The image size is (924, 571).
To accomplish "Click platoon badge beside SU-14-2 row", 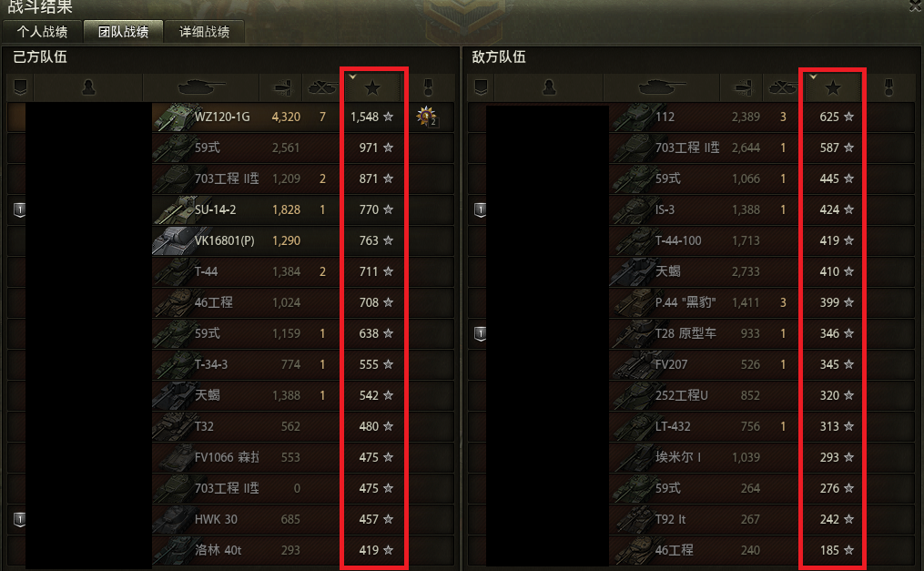I will [x=19, y=209].
